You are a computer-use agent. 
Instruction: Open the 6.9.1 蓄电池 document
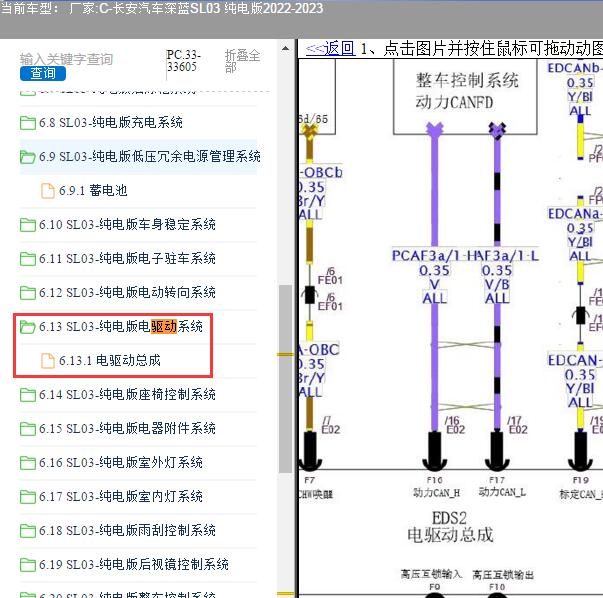click(93, 190)
